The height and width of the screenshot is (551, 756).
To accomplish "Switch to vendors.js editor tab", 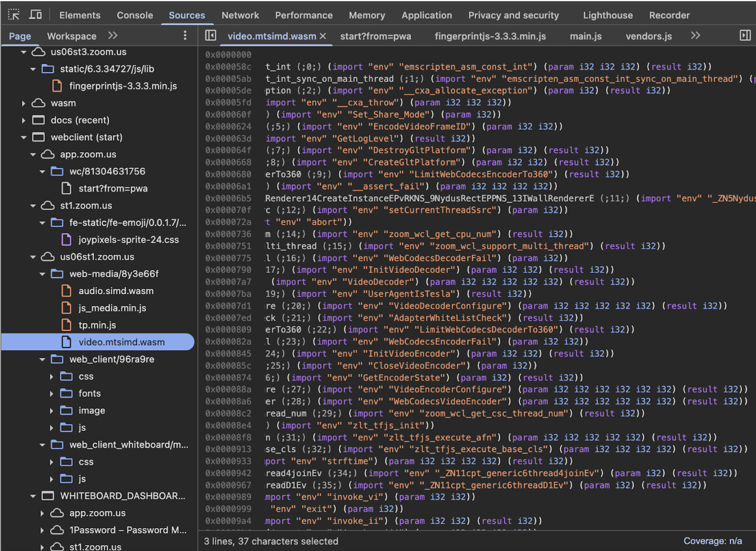I will [649, 36].
